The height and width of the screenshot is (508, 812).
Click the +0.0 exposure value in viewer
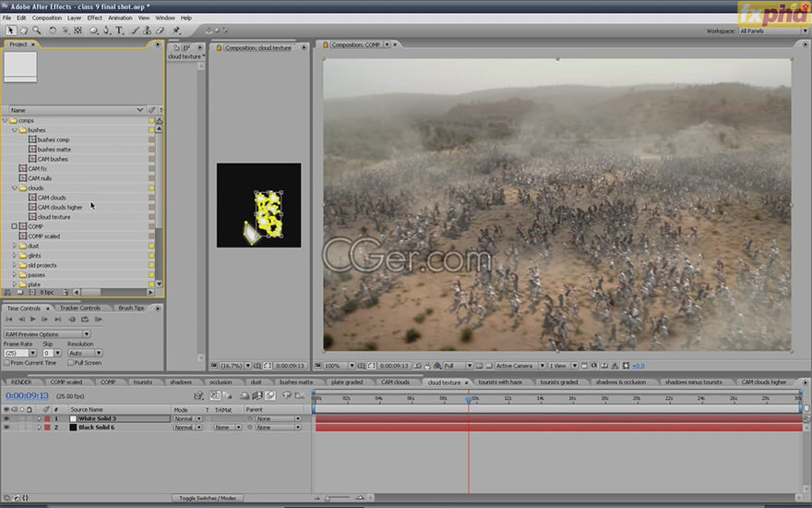pyautogui.click(x=639, y=366)
